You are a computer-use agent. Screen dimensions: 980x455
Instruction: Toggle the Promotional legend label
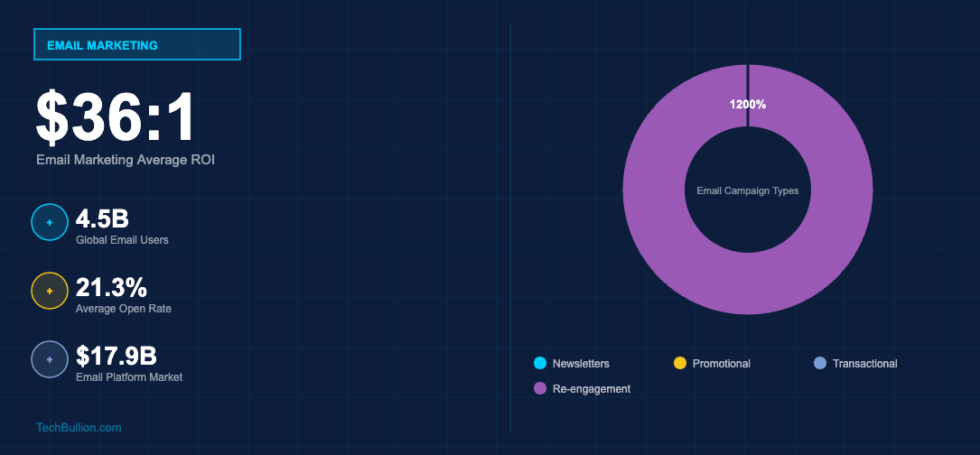(721, 364)
